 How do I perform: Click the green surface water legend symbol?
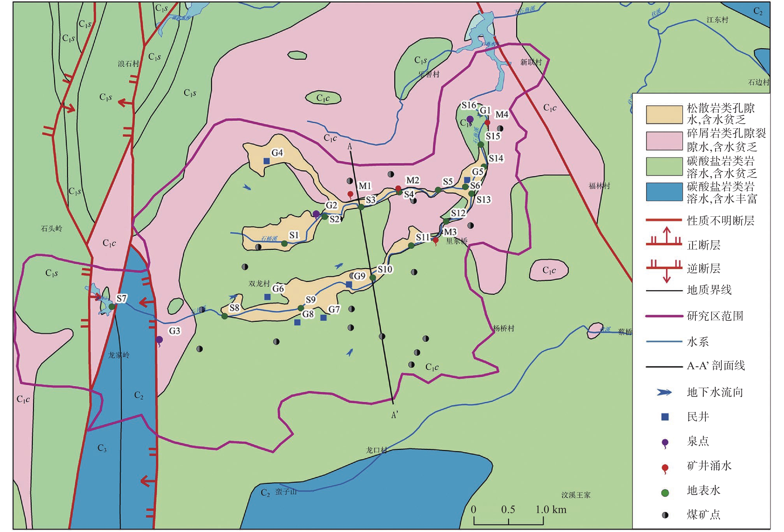tap(665, 493)
